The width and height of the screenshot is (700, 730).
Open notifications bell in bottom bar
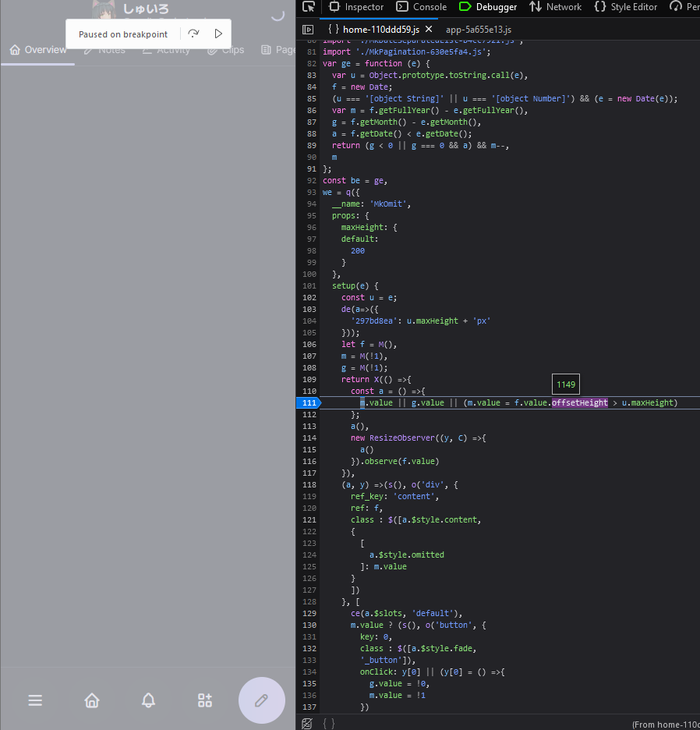[x=148, y=700]
